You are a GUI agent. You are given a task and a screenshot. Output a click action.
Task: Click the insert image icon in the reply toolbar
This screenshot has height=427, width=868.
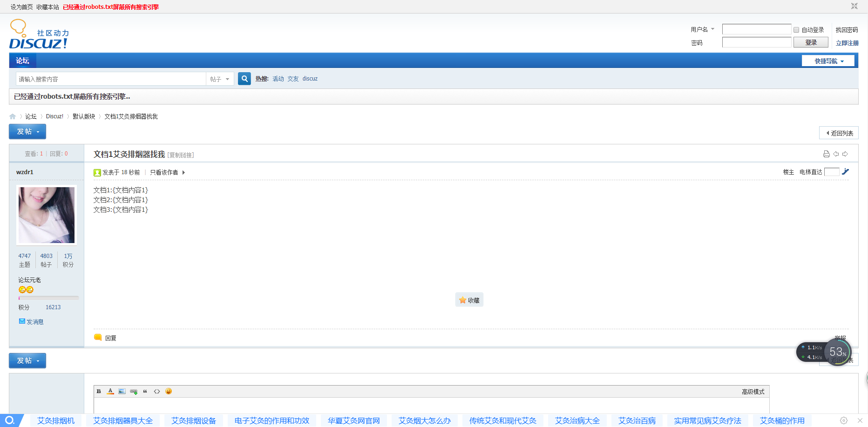coord(122,392)
